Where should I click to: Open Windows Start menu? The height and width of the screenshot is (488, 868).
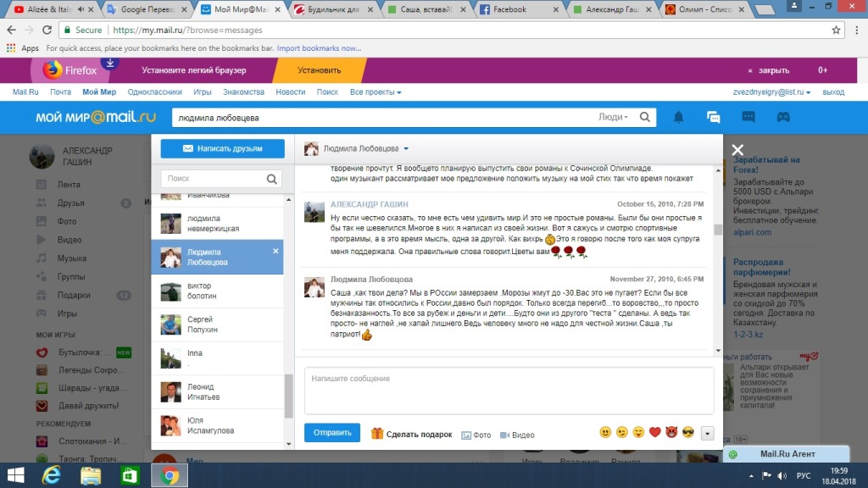15,475
